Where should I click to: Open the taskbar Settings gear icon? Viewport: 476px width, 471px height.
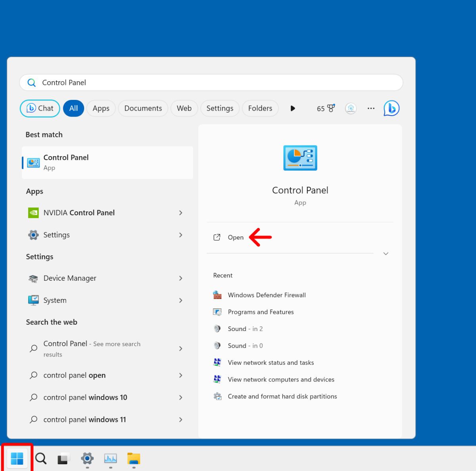click(x=87, y=459)
